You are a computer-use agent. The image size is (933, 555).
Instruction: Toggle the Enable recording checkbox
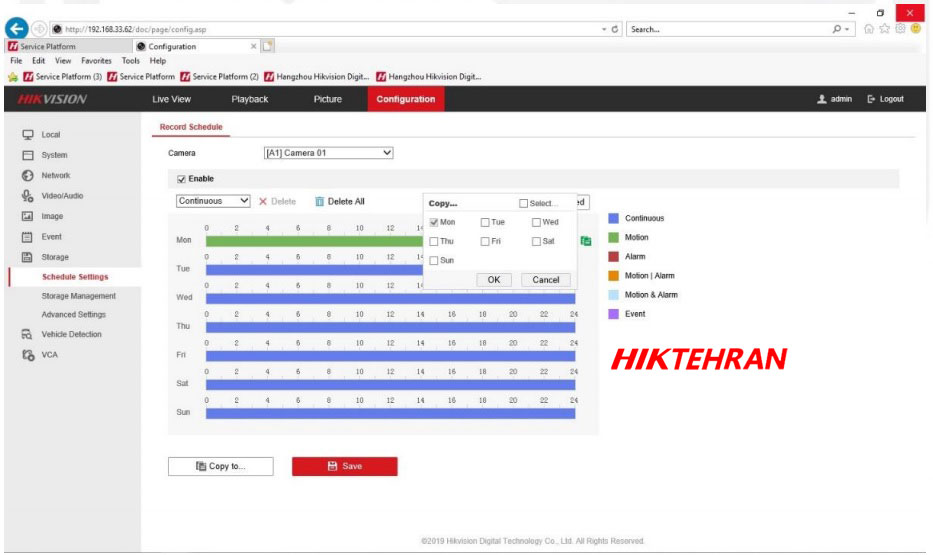(x=181, y=179)
